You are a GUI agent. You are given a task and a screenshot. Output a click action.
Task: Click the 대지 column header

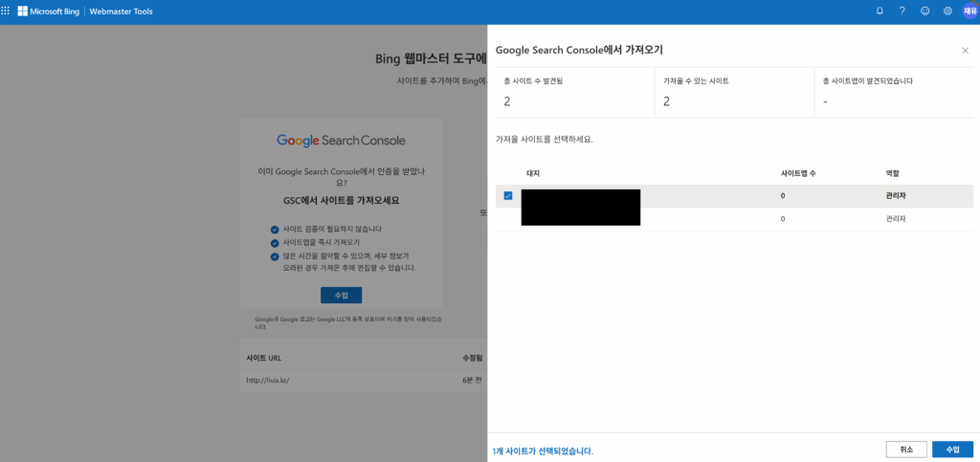[533, 173]
